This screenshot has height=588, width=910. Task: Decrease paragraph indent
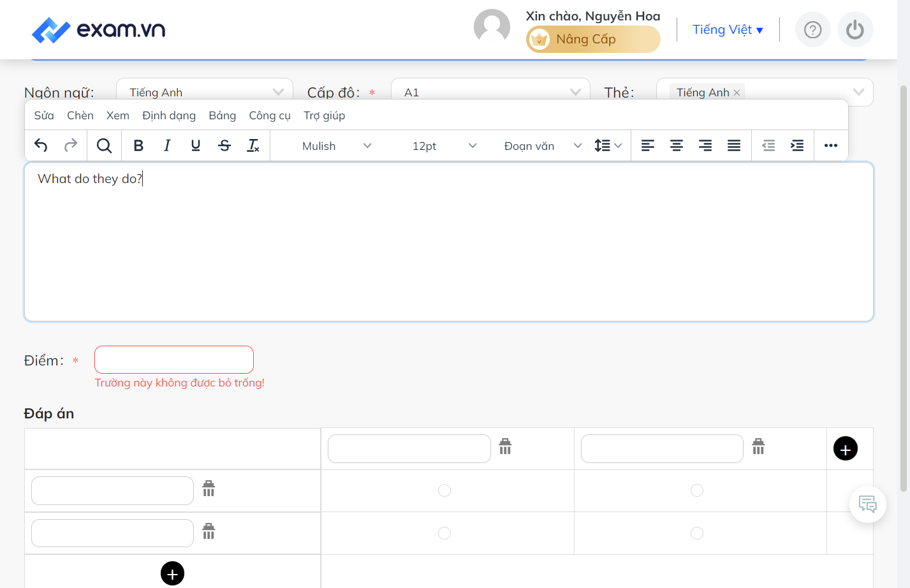(x=768, y=145)
